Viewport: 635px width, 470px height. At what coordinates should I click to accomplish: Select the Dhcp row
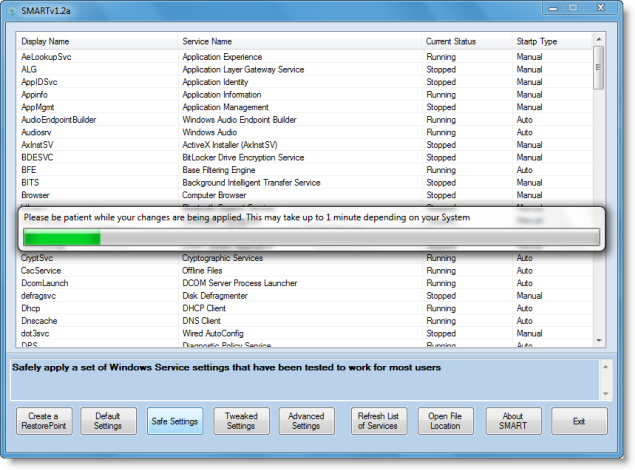click(304, 308)
